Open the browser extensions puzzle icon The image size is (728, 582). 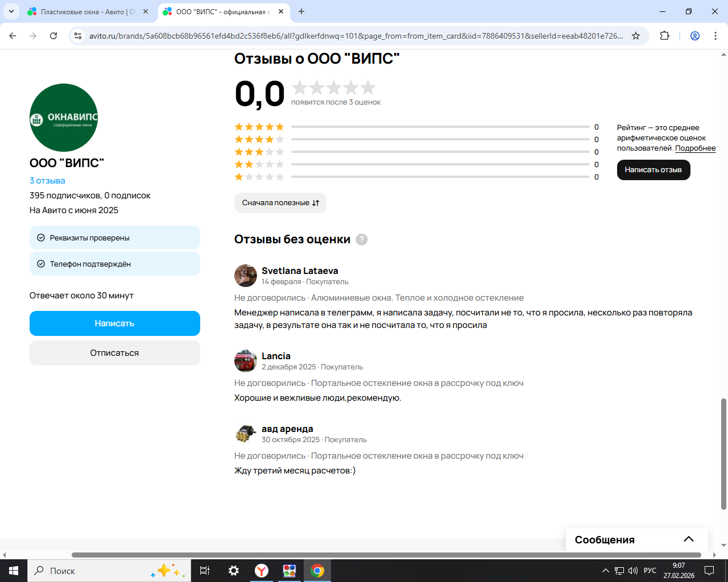(664, 36)
